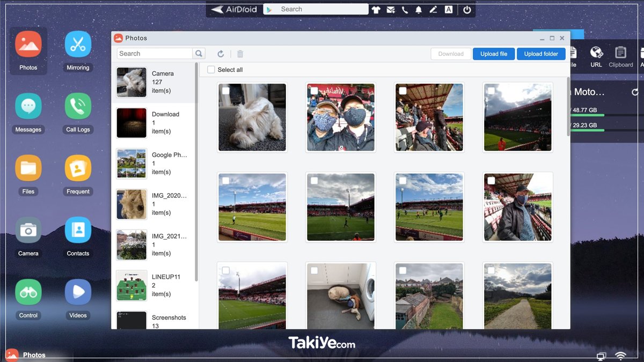Open the white dog on carpet thumbnail
The width and height of the screenshot is (644, 362).
pos(252,117)
